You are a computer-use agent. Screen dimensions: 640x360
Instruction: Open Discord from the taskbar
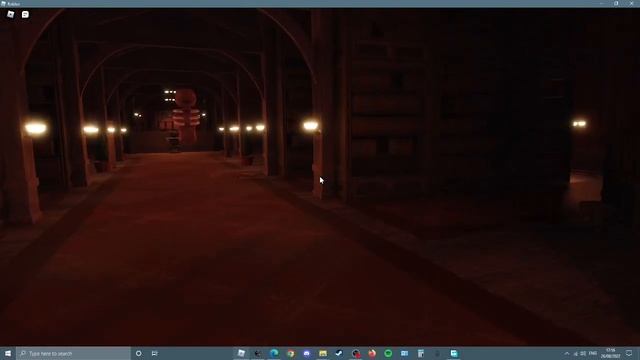coord(307,353)
